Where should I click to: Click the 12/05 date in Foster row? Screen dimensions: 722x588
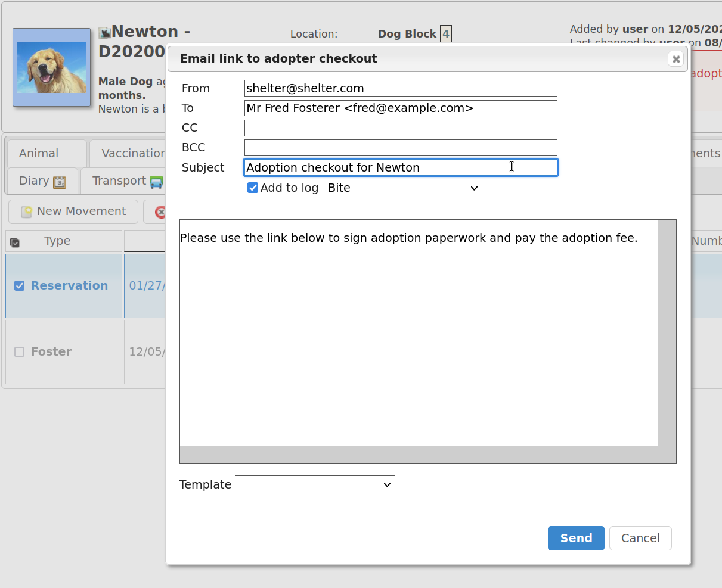tap(147, 351)
